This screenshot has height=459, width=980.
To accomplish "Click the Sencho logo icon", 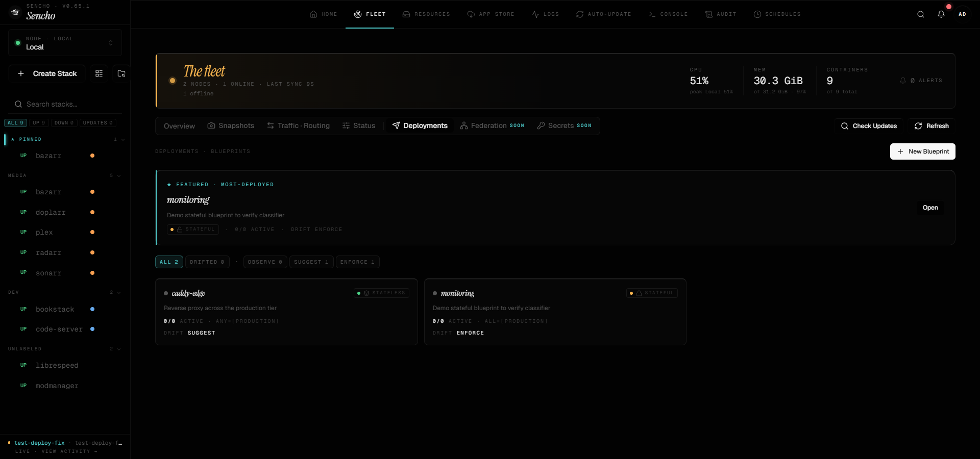I will coord(15,12).
